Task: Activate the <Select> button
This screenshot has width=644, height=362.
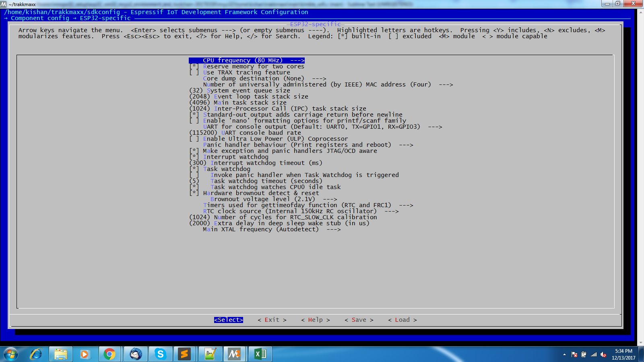Action: tap(229, 320)
